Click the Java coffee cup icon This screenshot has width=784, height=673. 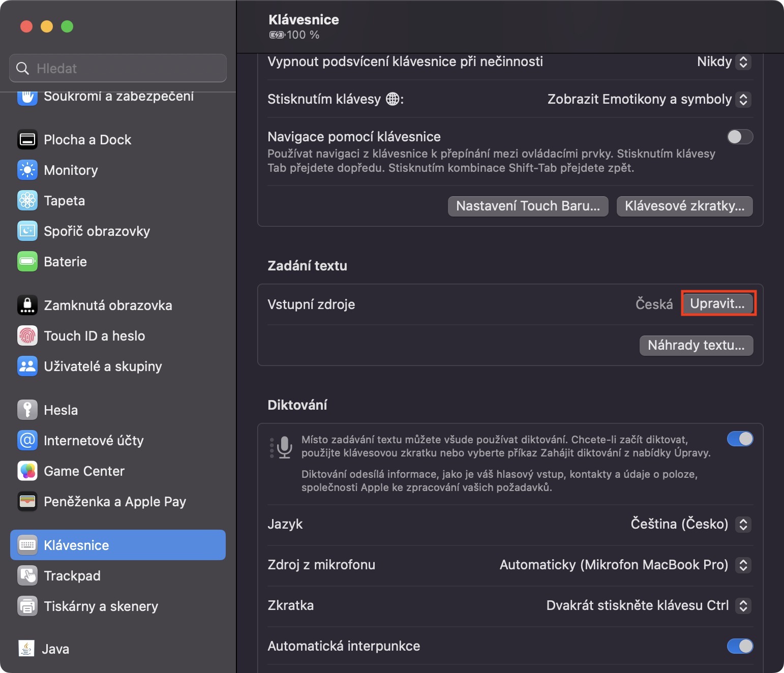tap(26, 649)
